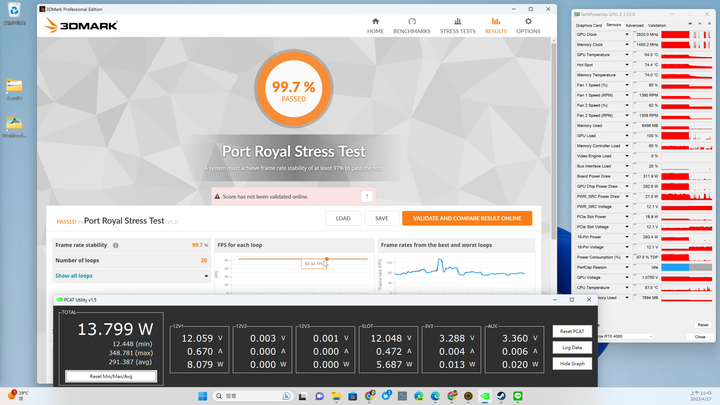The height and width of the screenshot is (405, 720).
Task: Open Microsoft Store from the taskbar
Action: click(353, 396)
